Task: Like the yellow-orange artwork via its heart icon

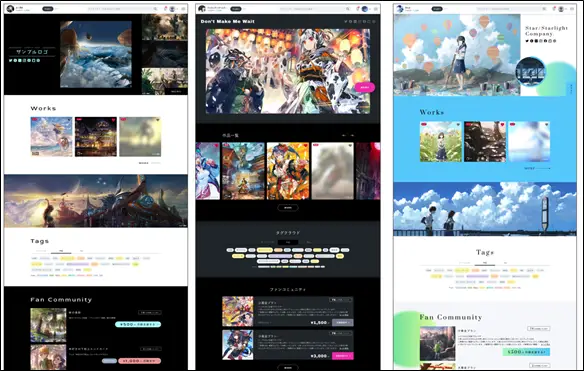Action: [x=305, y=146]
